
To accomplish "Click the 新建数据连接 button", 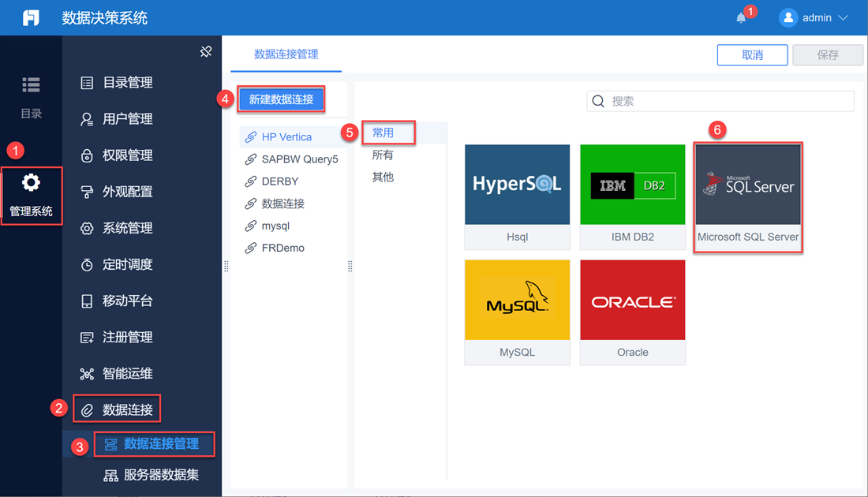I will (x=281, y=99).
